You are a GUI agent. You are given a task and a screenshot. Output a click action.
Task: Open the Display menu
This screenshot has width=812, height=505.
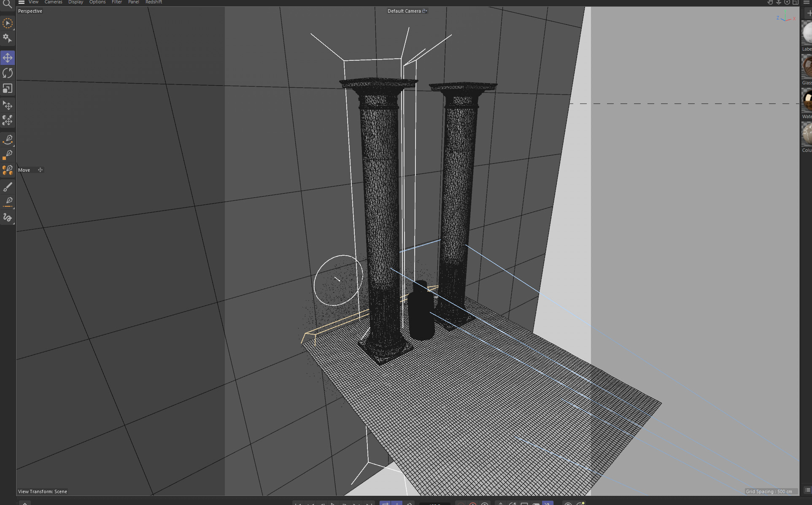pyautogui.click(x=76, y=2)
